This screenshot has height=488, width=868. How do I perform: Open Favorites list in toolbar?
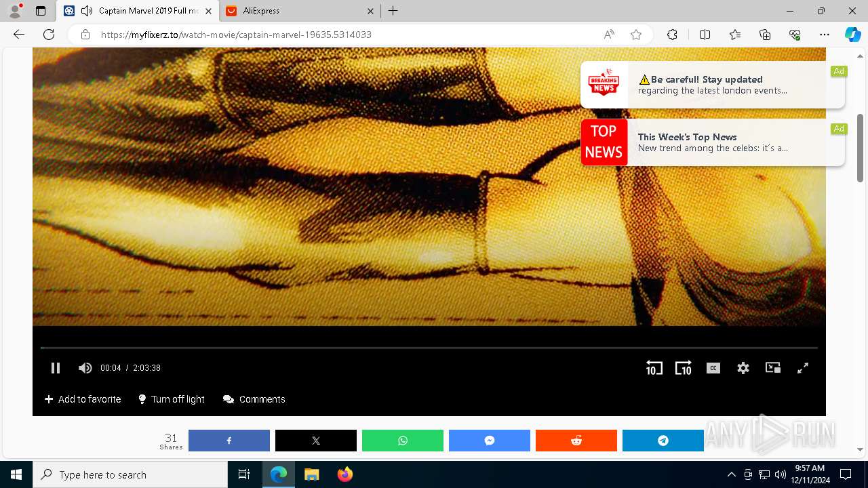735,35
